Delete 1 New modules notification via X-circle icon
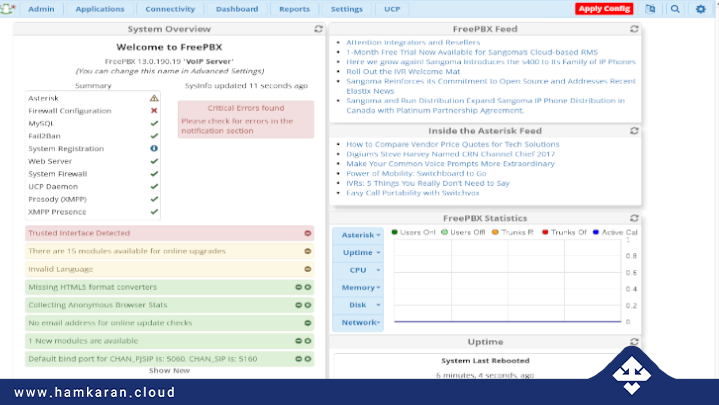The image size is (719, 405). 308,341
